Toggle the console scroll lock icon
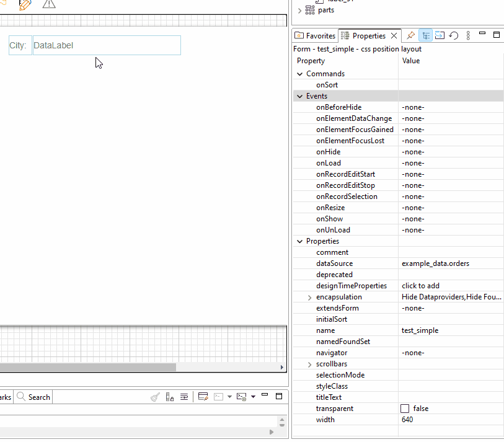The image size is (504, 442). (x=170, y=397)
